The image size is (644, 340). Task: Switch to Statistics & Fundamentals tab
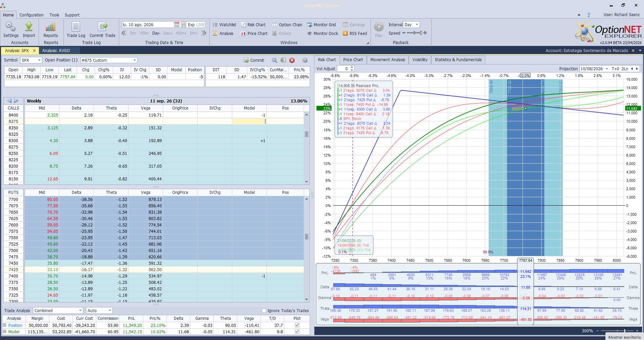click(458, 60)
